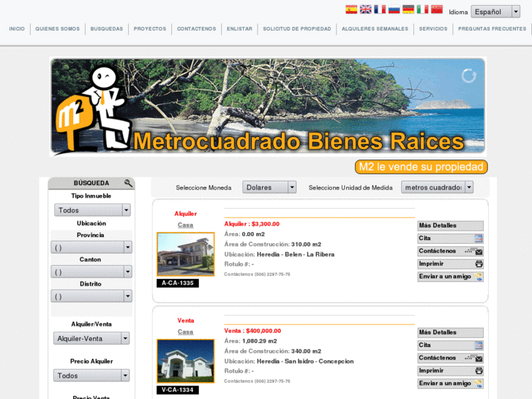
Task: Open the V-CA-1334 house thumbnail
Action: (x=186, y=361)
